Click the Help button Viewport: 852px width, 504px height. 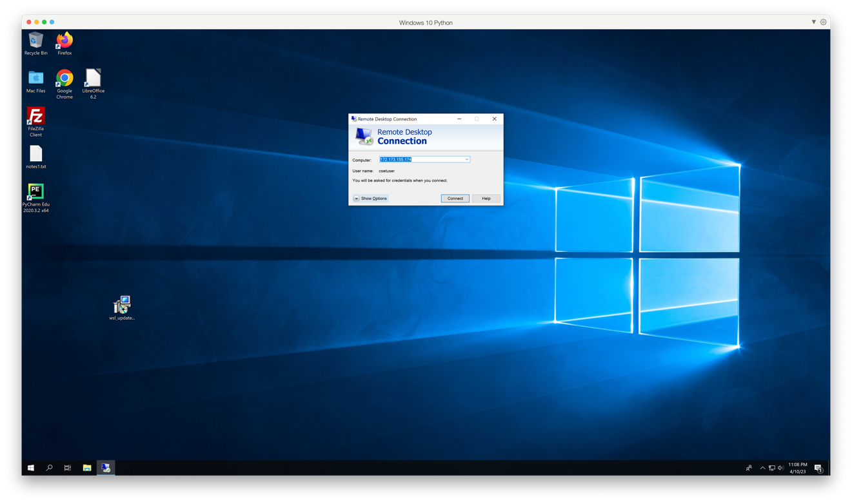point(486,199)
